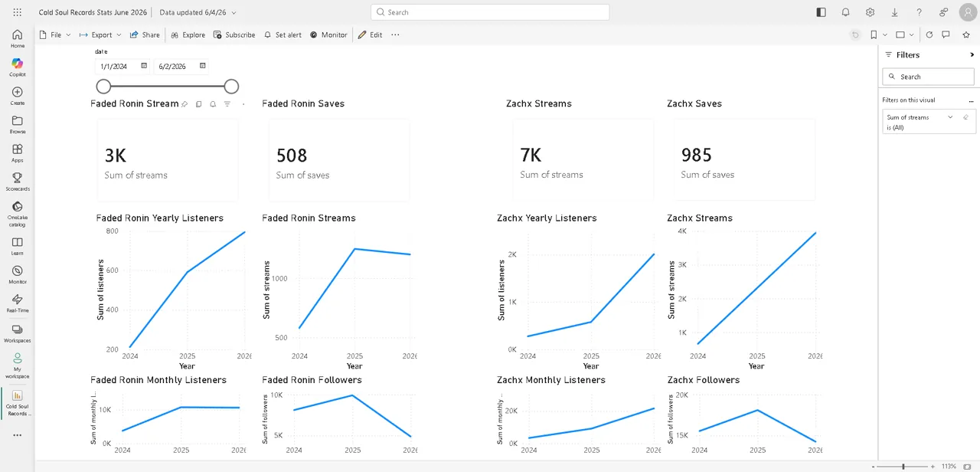Click the Filters pane Search field
This screenshot has width=980, height=472.
[x=929, y=77]
